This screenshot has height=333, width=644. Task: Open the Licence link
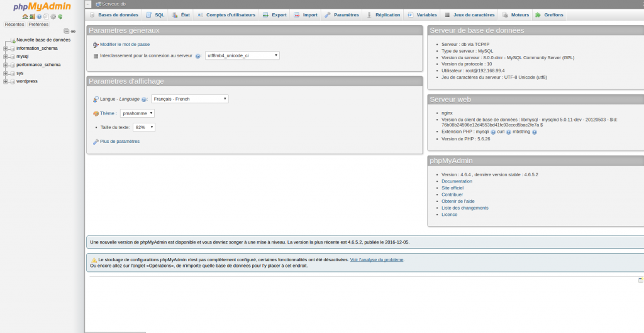449,214
